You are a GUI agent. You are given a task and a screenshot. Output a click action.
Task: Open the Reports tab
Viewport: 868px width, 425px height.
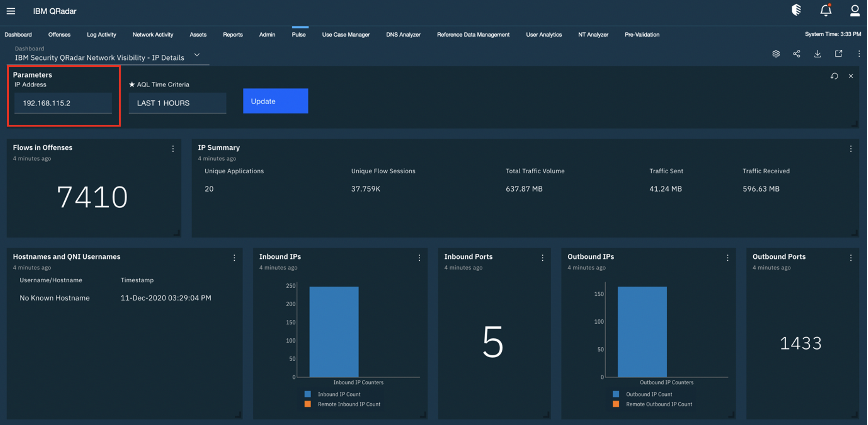[x=233, y=34]
